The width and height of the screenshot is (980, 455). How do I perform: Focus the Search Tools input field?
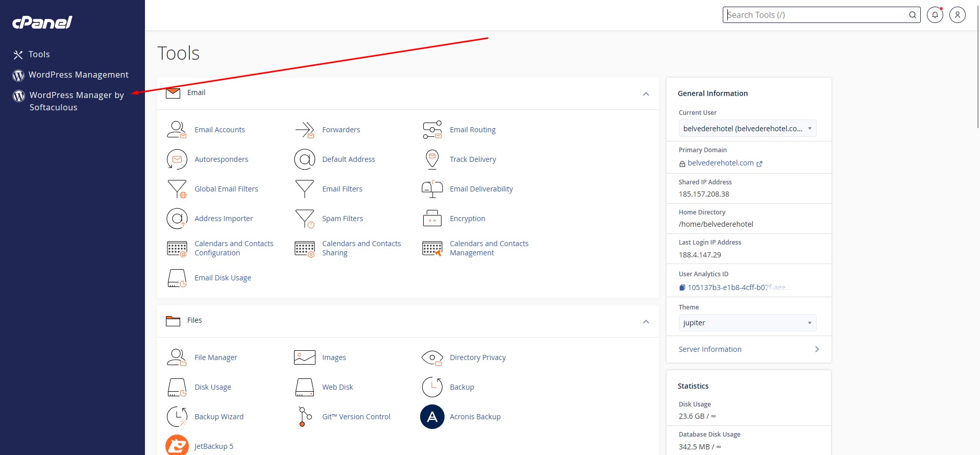click(x=816, y=15)
